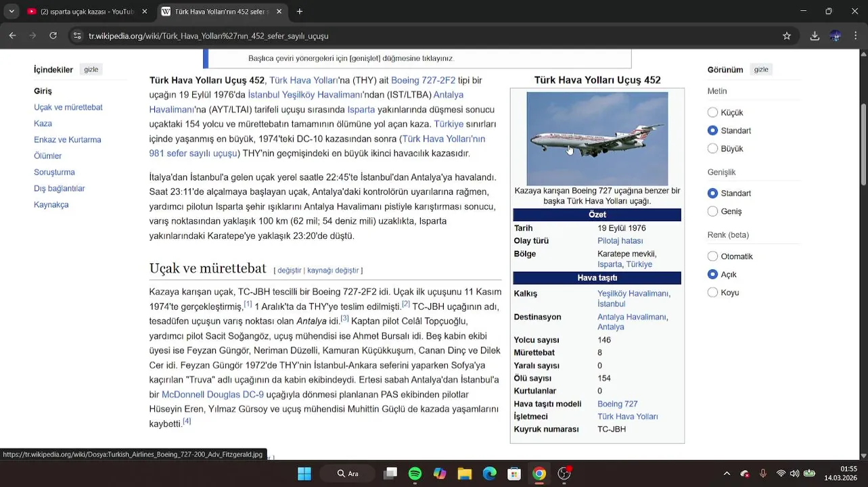Hide the İçindekiler sidebar with gizle

(91, 70)
